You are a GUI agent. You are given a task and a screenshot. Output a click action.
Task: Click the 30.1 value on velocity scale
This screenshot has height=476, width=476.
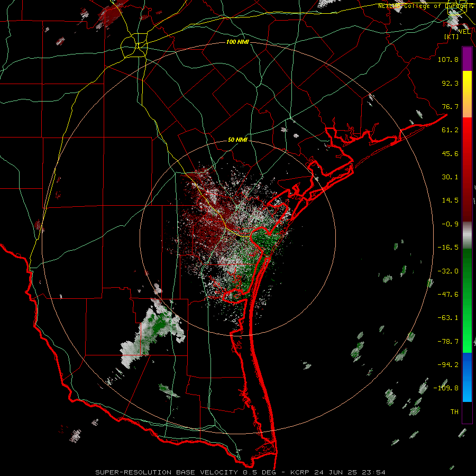click(450, 177)
